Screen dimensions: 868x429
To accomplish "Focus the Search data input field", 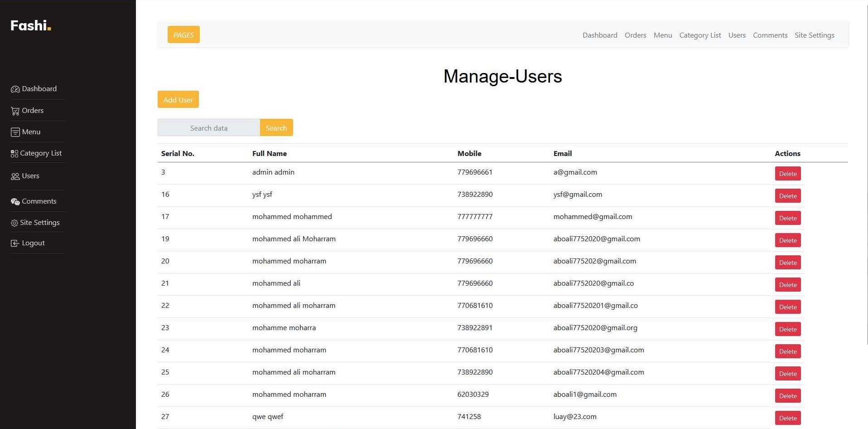I will (x=209, y=128).
